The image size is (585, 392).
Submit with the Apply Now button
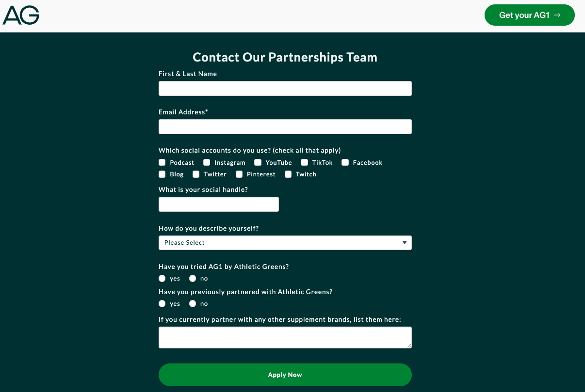tap(285, 375)
